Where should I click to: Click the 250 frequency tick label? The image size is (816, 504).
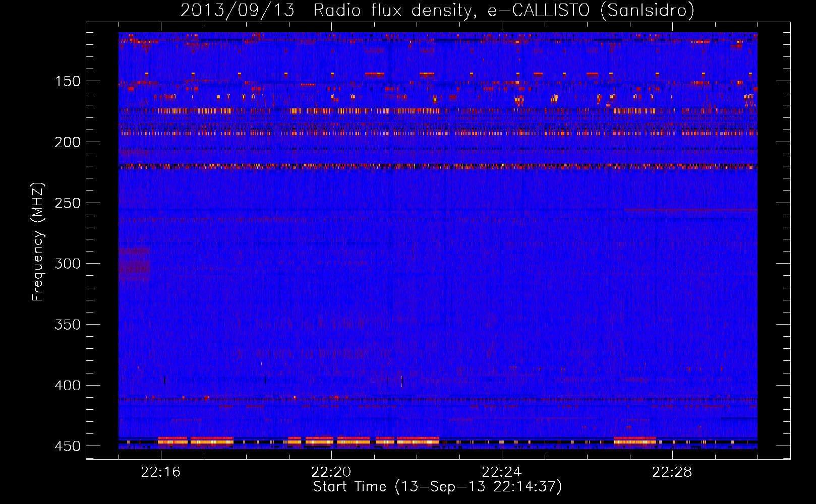pos(68,203)
